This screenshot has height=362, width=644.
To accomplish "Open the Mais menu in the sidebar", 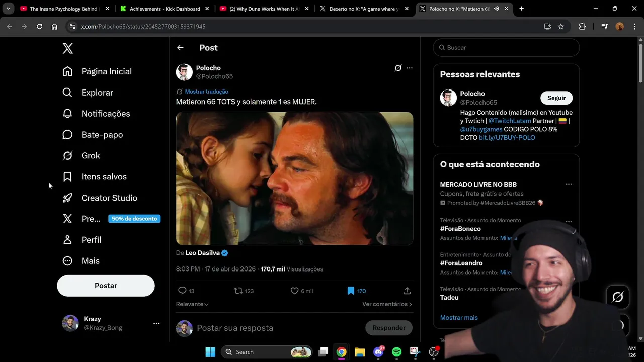I will pos(80,261).
